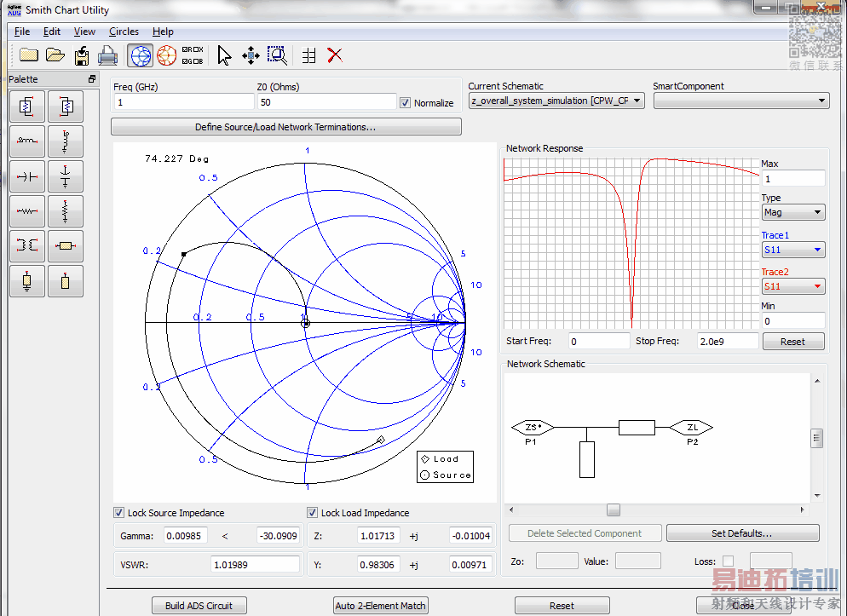The width and height of the screenshot is (847, 616).
Task: Click the printer icon in toolbar
Action: point(107,55)
